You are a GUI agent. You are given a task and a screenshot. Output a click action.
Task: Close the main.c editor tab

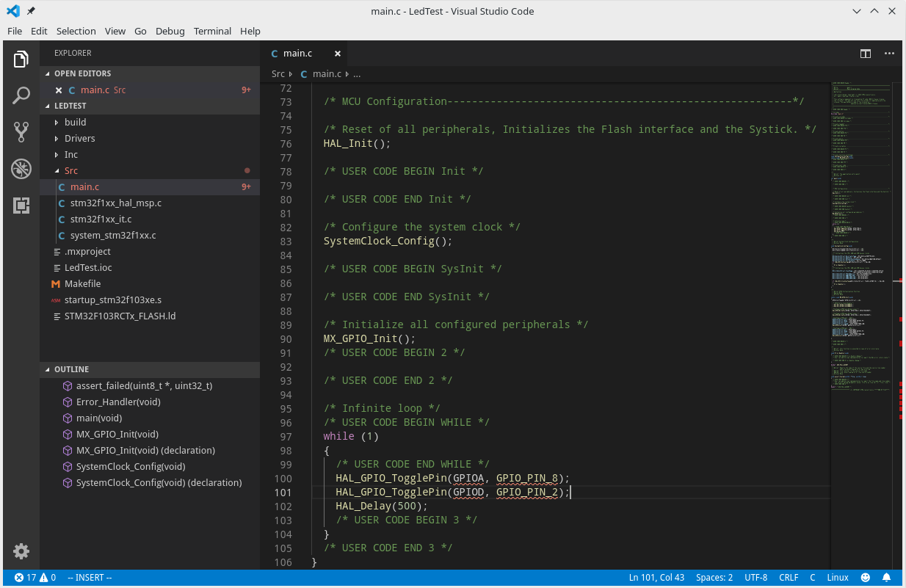(x=338, y=54)
